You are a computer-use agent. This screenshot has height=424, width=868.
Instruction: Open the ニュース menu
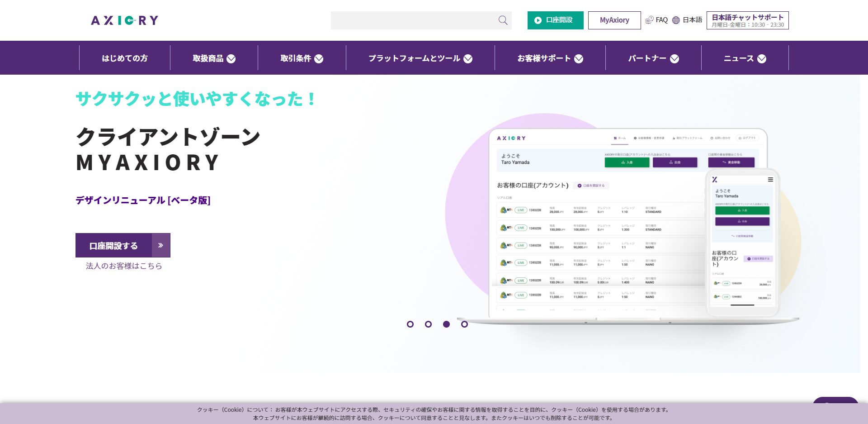point(745,58)
